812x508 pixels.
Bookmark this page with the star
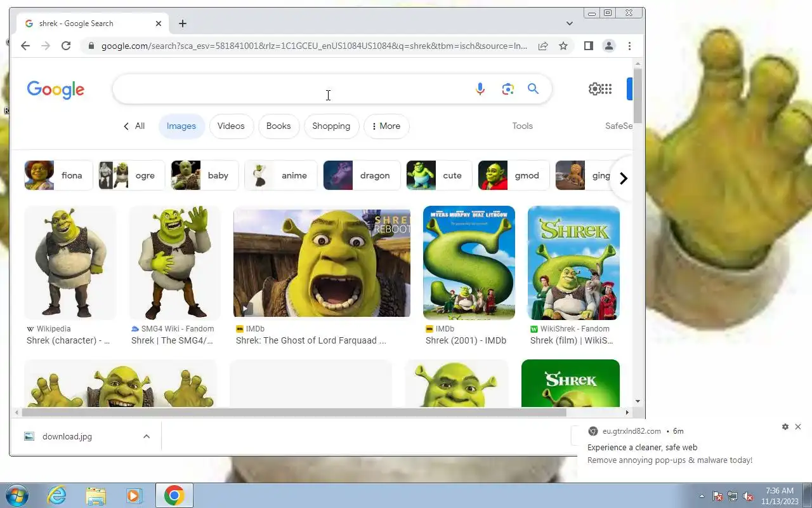tap(563, 46)
